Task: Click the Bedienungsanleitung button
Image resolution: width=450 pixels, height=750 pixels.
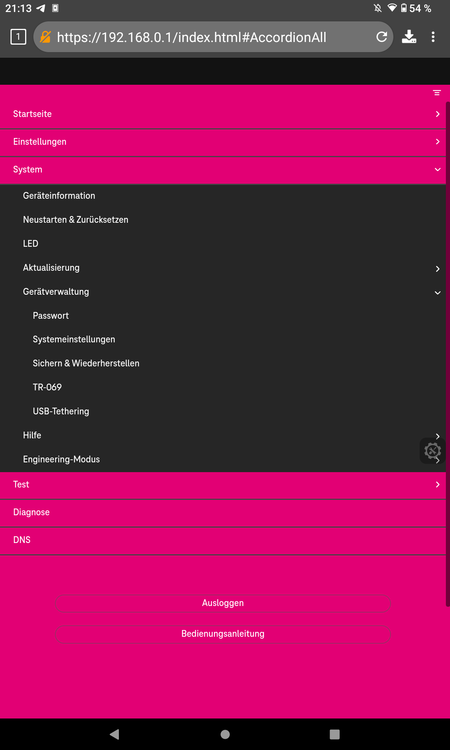Action: [x=223, y=634]
